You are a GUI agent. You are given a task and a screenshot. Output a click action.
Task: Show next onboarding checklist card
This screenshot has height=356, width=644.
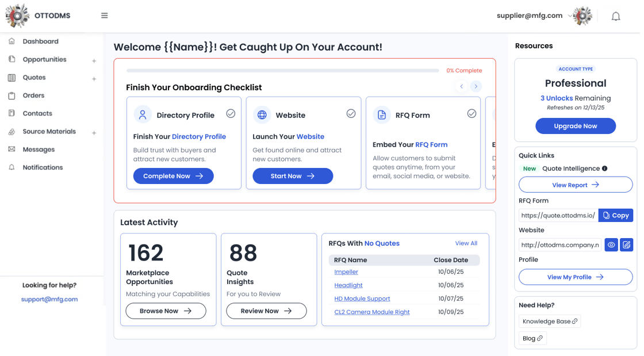[x=476, y=86]
